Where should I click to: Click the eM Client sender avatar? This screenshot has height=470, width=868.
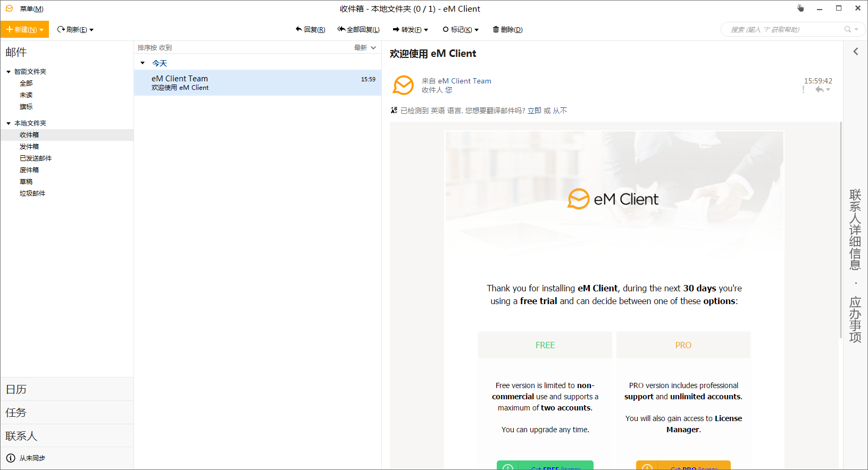(403, 85)
